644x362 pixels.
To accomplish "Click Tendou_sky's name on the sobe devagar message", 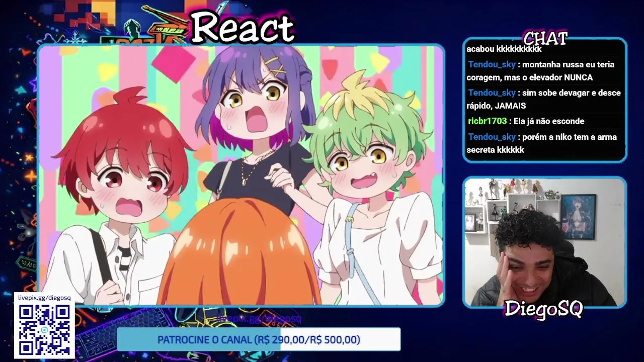I will [x=492, y=93].
